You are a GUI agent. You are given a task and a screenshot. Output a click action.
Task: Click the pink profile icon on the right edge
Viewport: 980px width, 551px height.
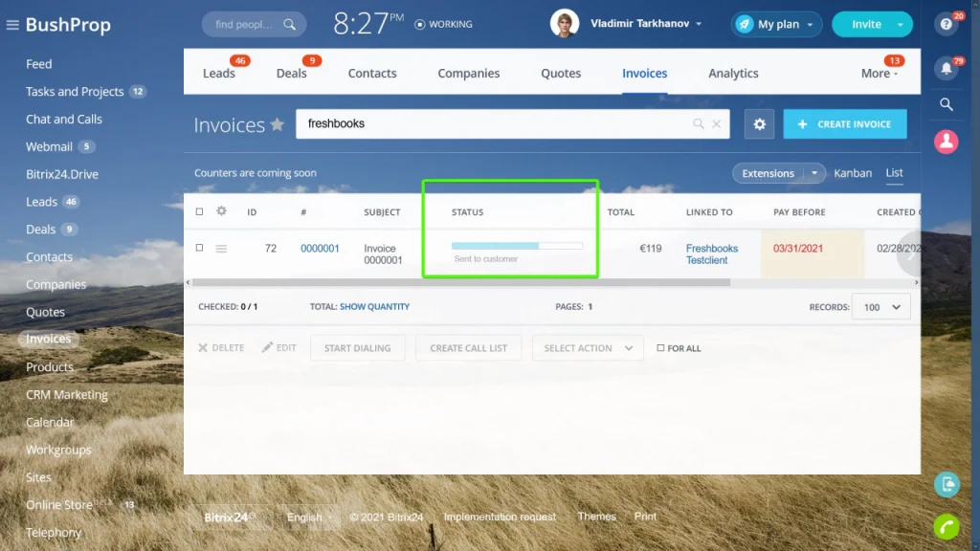pyautogui.click(x=946, y=141)
